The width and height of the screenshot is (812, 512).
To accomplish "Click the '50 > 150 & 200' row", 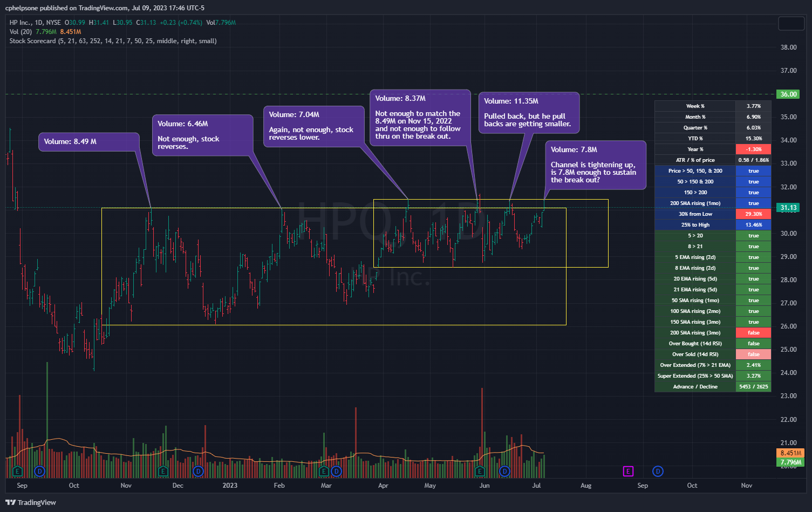I will [x=713, y=182].
